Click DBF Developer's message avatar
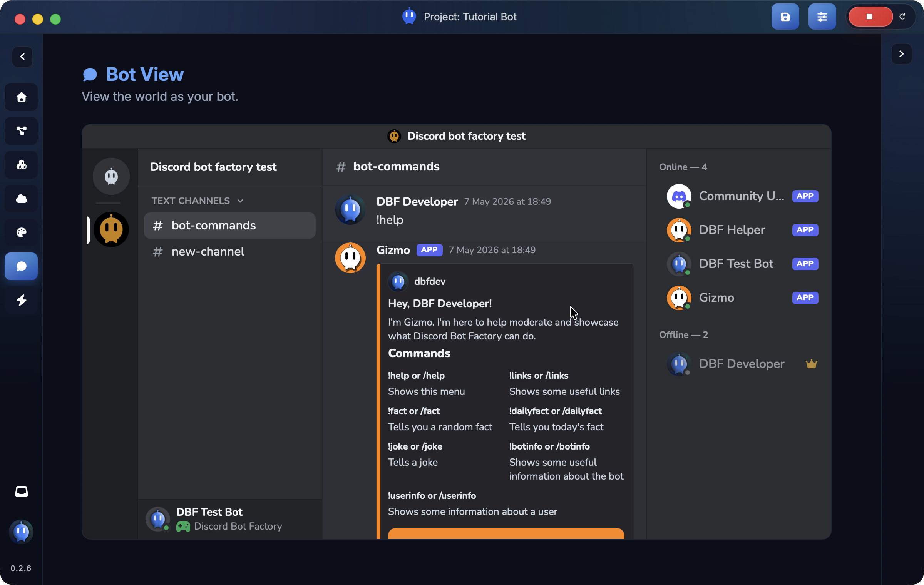 (x=350, y=209)
